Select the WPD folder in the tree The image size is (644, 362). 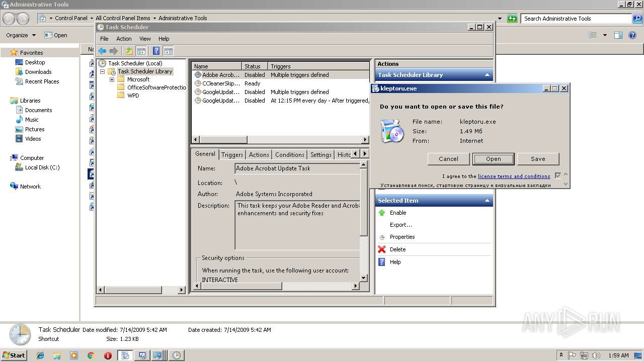pos(133,96)
